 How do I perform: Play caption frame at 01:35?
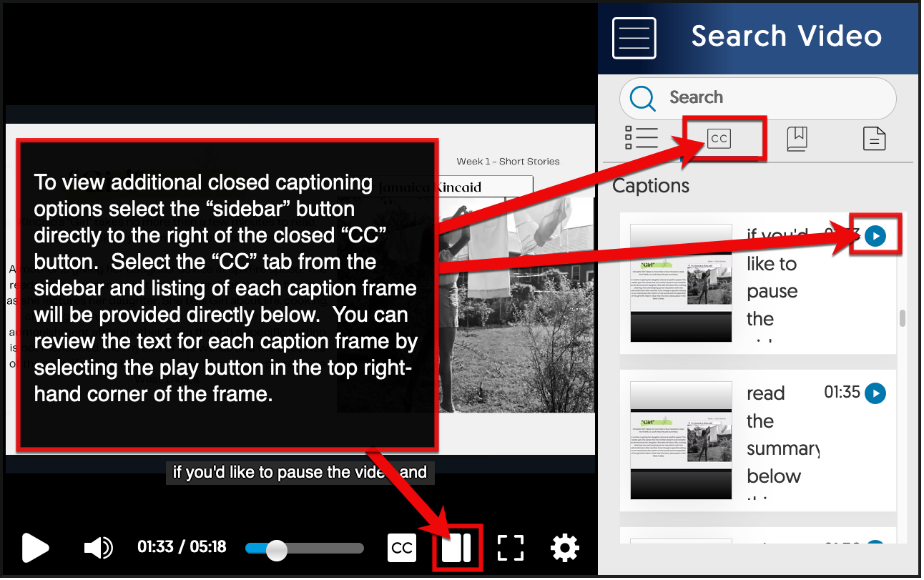click(875, 393)
